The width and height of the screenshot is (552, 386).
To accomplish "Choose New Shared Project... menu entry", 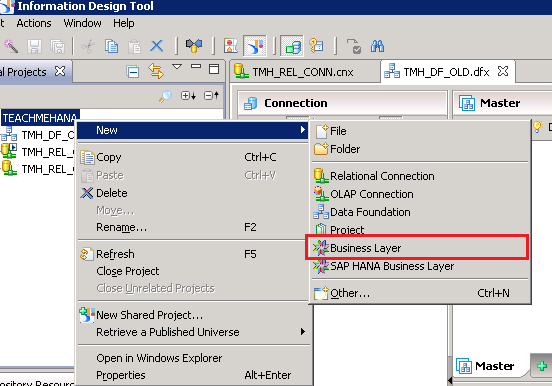I will pyautogui.click(x=192, y=315).
